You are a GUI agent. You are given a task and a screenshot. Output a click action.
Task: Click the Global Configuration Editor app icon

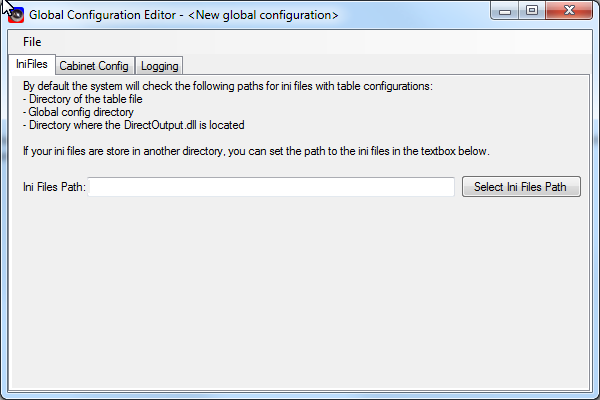pyautogui.click(x=16, y=15)
